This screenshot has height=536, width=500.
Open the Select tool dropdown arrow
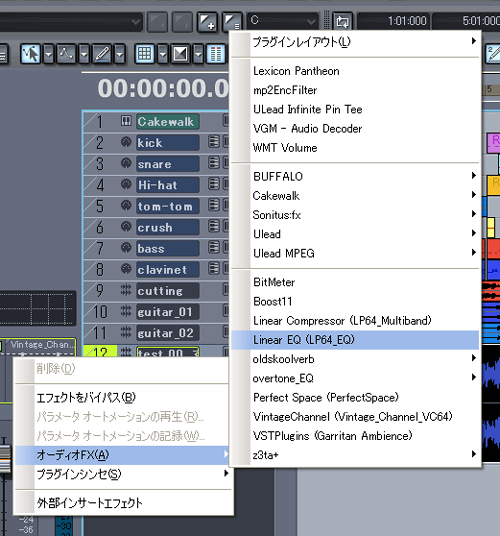point(49,54)
